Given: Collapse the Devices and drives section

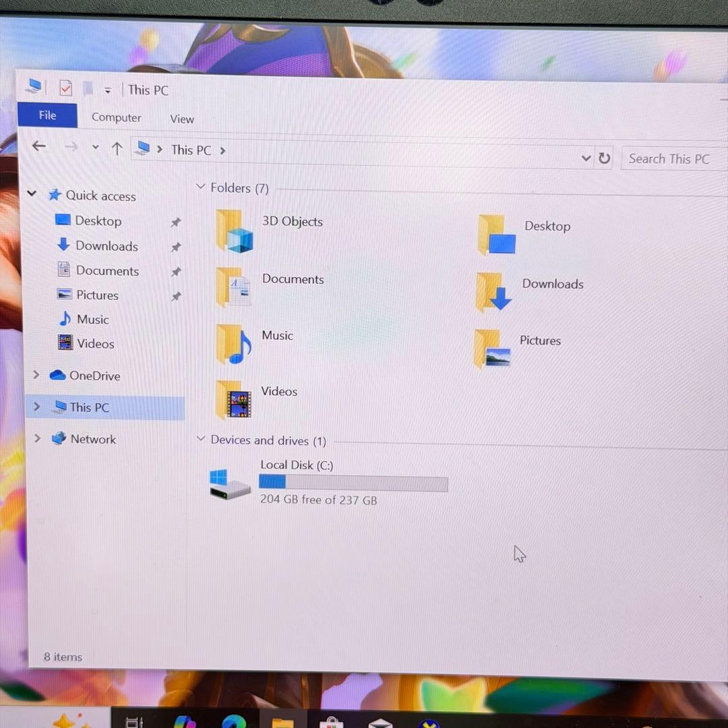Looking at the screenshot, I should click(x=200, y=439).
